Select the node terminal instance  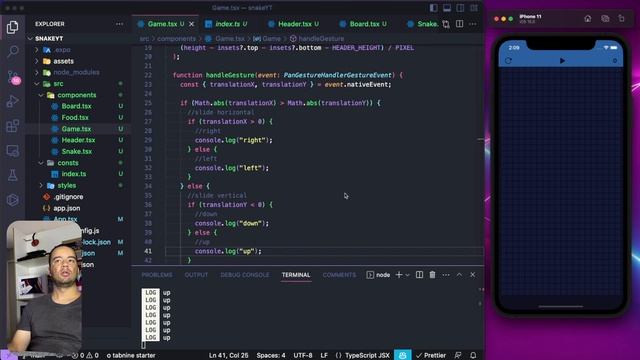coord(378,275)
